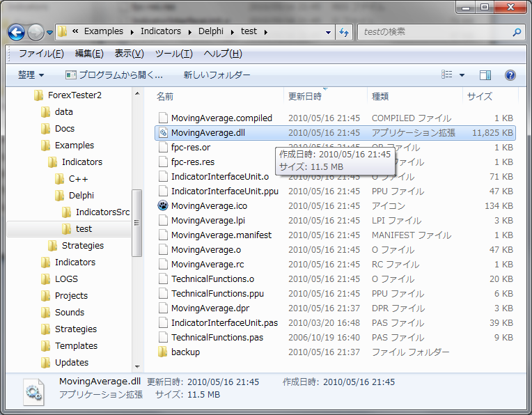Image resolution: width=532 pixels, height=415 pixels.
Task: Click details pane DLL thumbnail icon
Action: 33,391
